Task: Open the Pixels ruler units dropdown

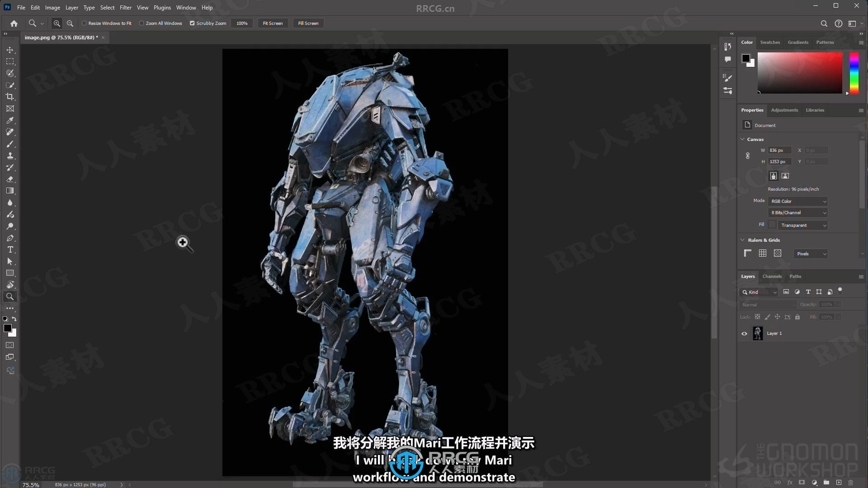Action: pos(811,253)
